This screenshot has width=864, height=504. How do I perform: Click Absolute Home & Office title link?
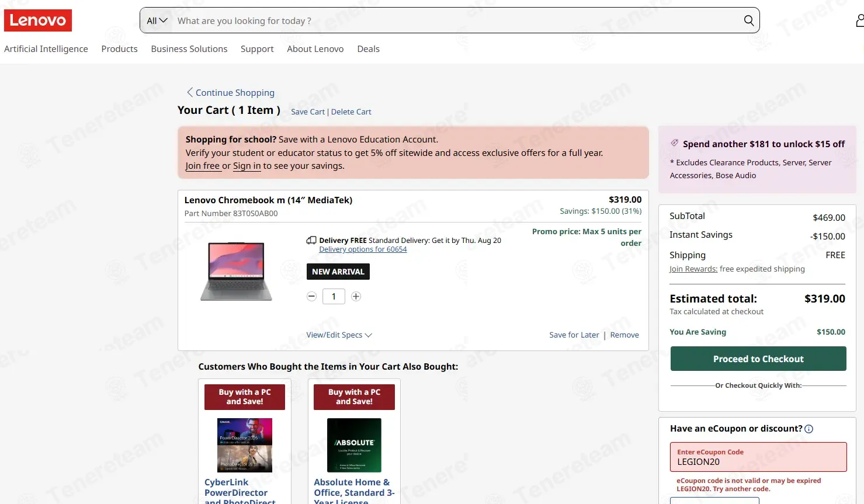pyautogui.click(x=354, y=491)
